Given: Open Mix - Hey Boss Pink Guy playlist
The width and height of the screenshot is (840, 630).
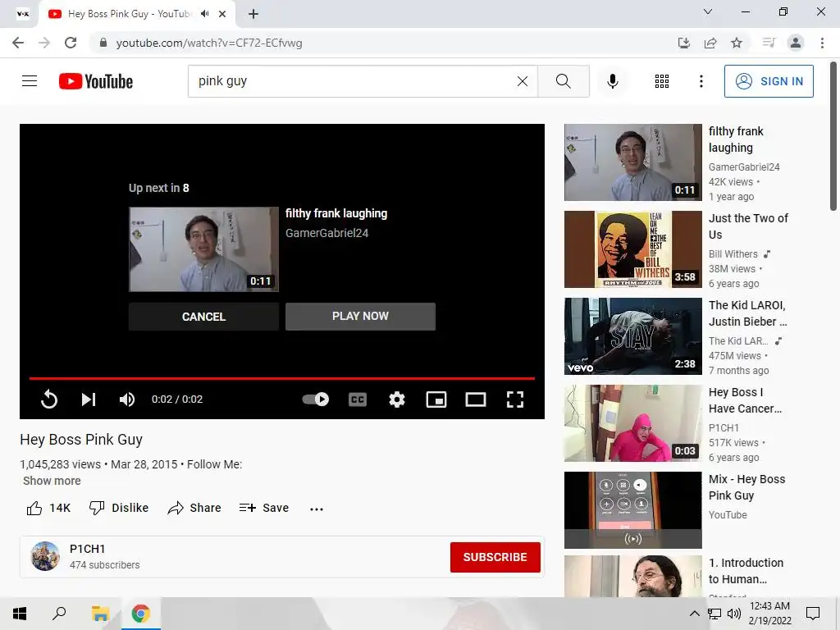Looking at the screenshot, I should (632, 510).
